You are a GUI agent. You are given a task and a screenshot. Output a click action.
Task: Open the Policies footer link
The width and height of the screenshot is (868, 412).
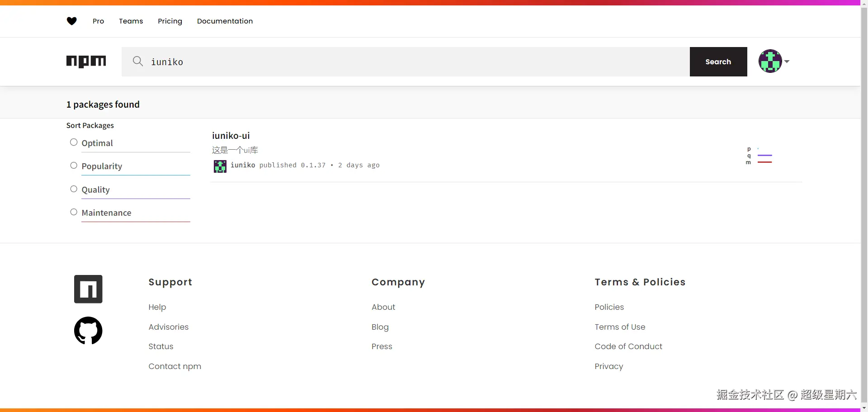[609, 307]
